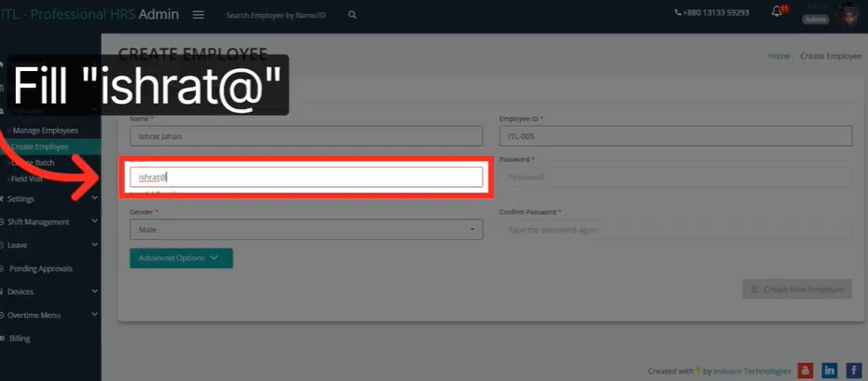Click the Pending Approvals check icon
This screenshot has width=868, height=381.
pos(2,269)
